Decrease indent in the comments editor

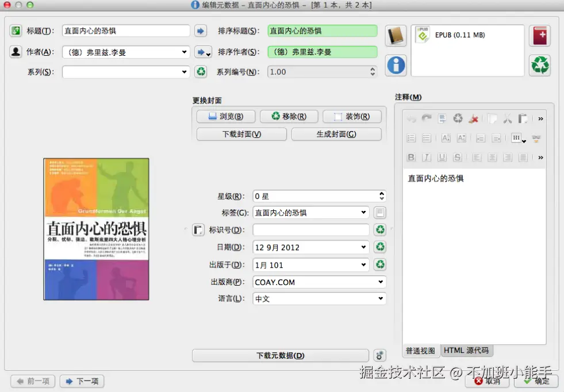496,138
